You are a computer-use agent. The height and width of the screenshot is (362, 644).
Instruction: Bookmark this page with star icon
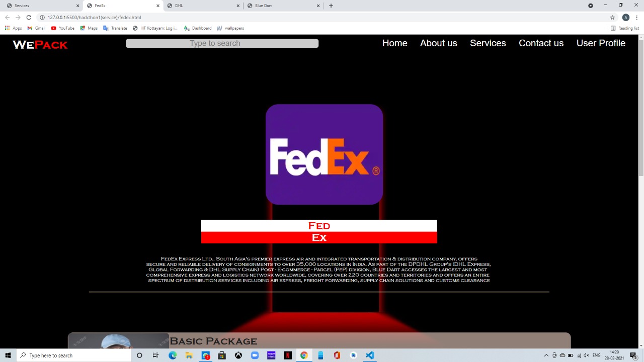(612, 17)
